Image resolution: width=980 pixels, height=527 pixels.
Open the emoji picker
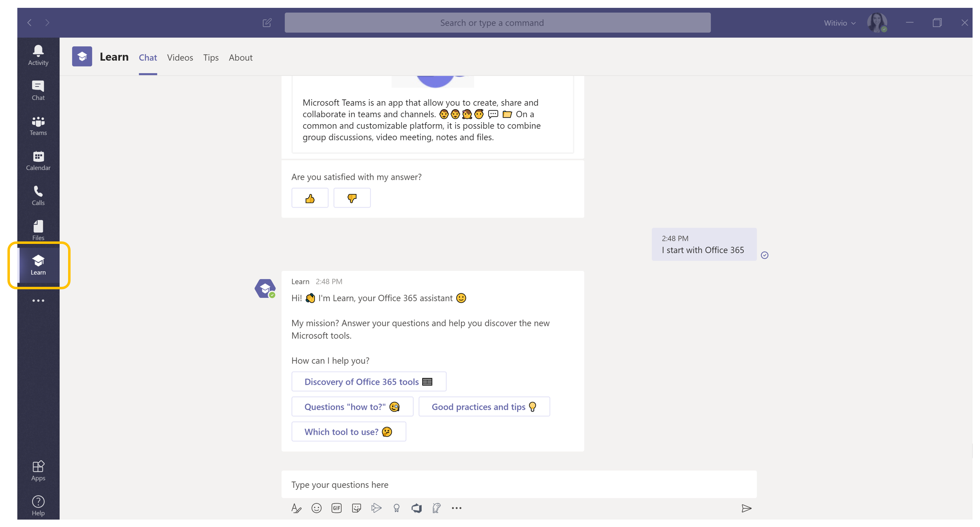(x=316, y=508)
